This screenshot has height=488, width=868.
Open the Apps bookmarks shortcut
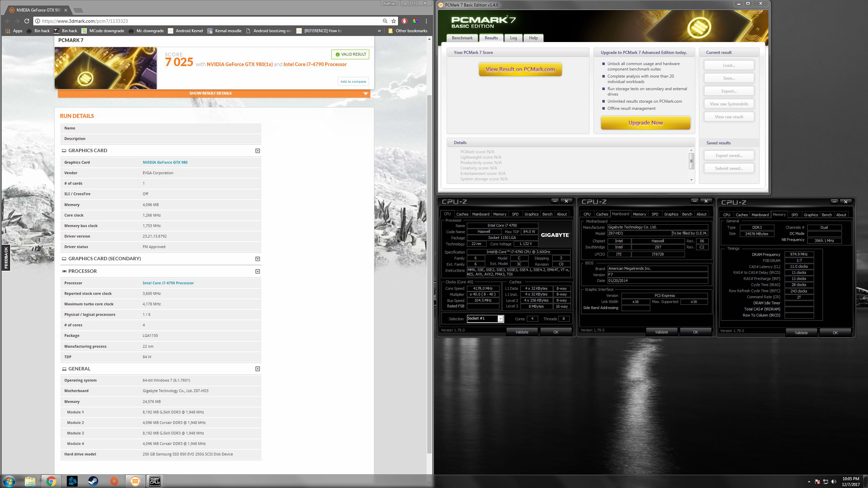pos(14,31)
